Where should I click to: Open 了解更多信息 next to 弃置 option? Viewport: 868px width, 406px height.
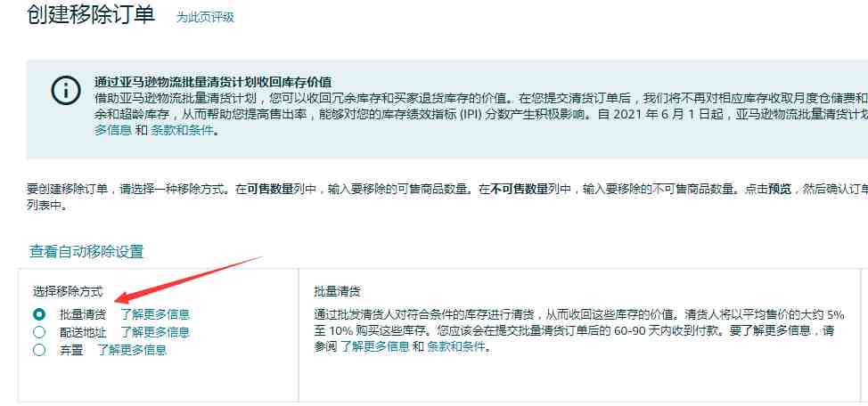pyautogui.click(x=132, y=350)
